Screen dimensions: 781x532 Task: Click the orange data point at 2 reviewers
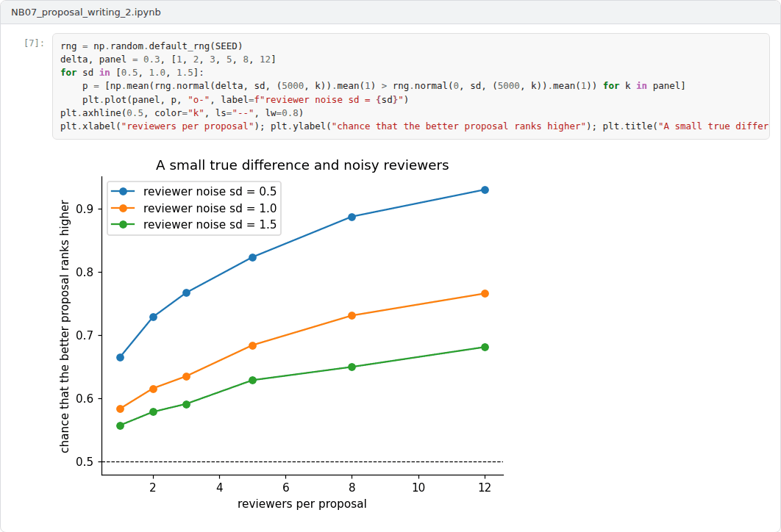154,389
